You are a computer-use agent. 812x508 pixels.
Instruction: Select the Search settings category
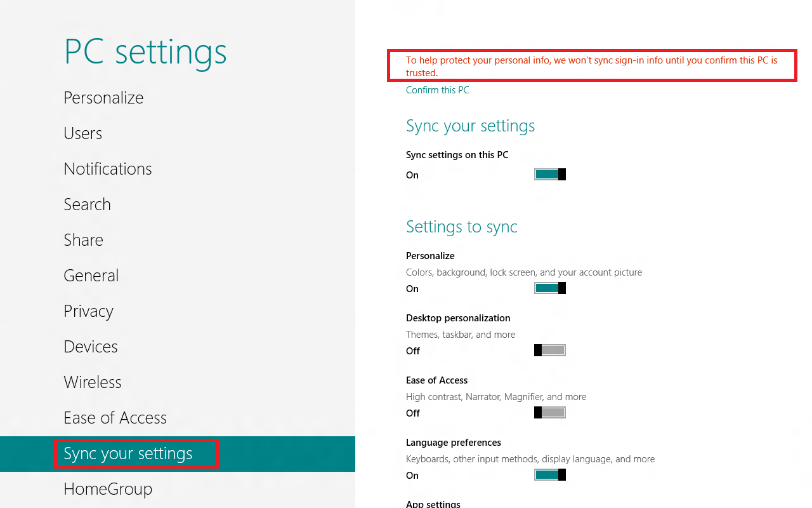point(88,204)
